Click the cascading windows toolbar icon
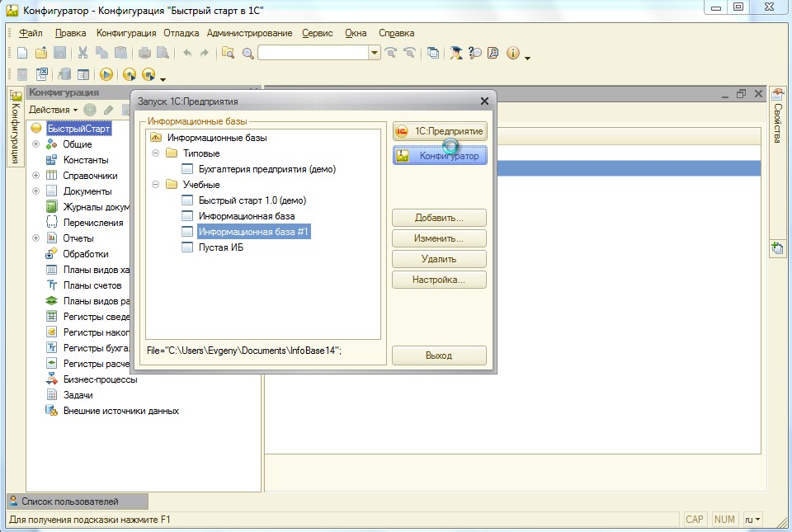 (433, 53)
